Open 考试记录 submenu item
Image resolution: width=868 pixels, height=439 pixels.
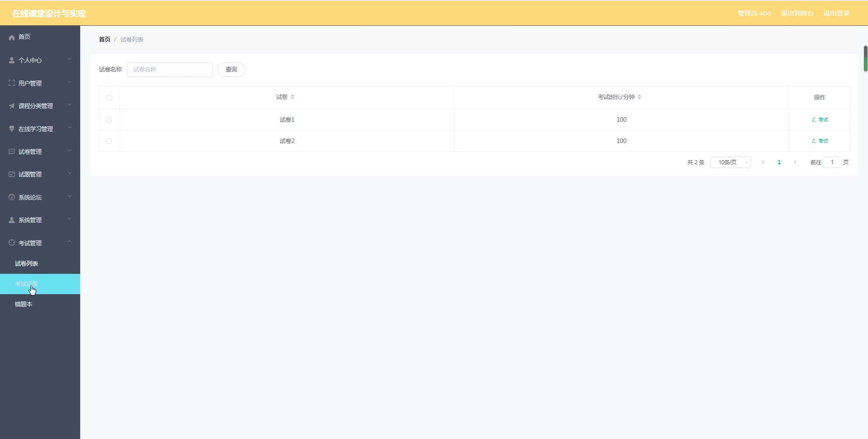tap(40, 284)
